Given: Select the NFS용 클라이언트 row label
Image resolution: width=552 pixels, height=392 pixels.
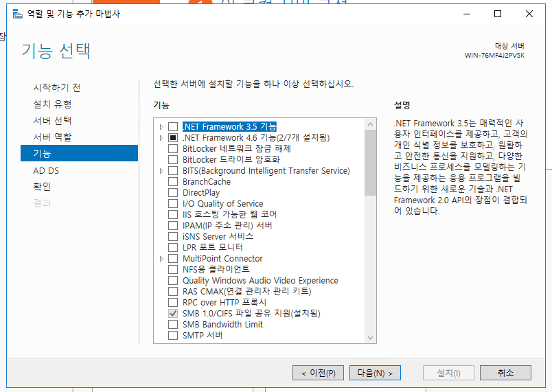Looking at the screenshot, I should 216,270.
